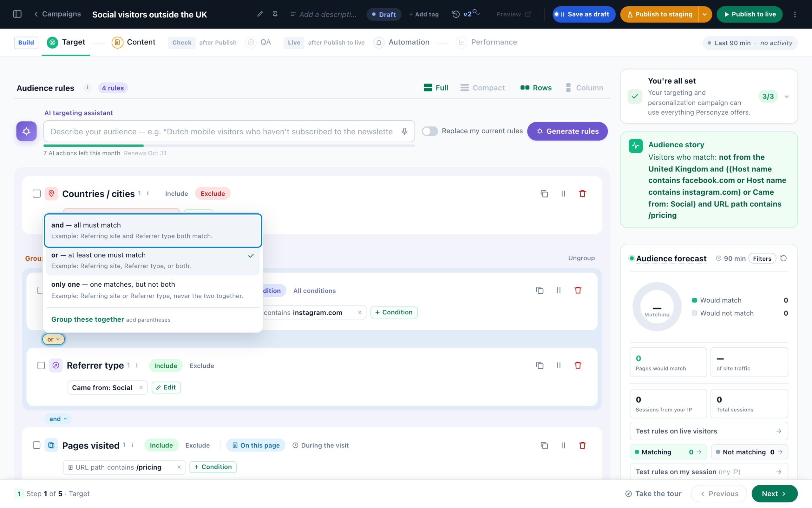Switch to the Content tab
812x508 pixels.
click(134, 42)
